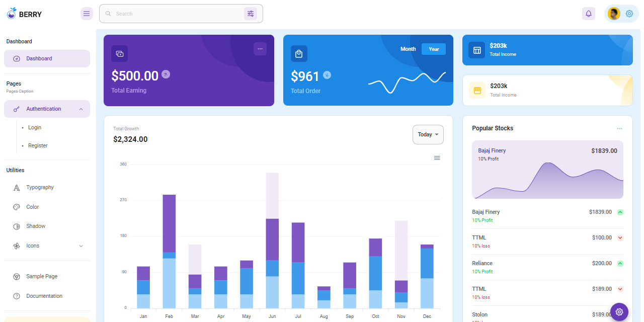
Task: Select the Typography icon in the sidebar
Action: (17, 187)
